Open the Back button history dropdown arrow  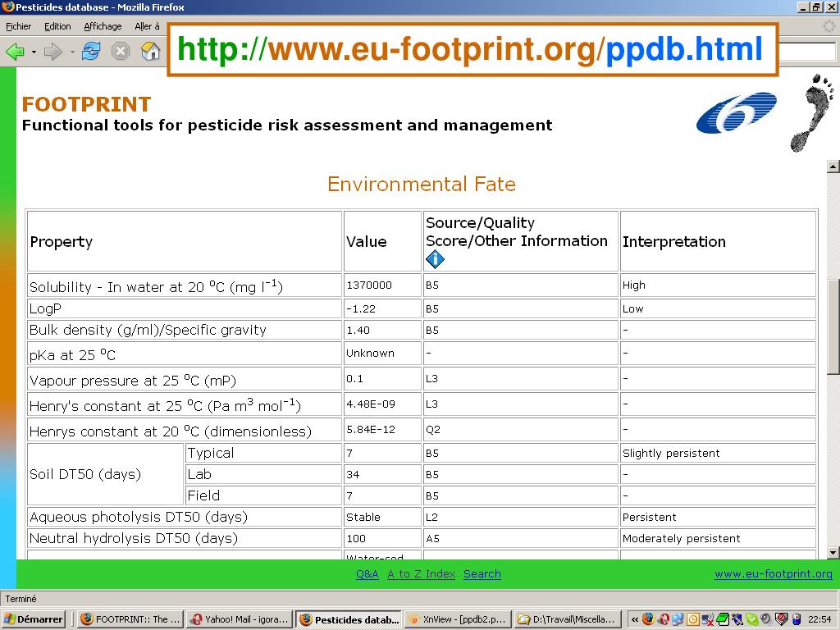[x=34, y=52]
